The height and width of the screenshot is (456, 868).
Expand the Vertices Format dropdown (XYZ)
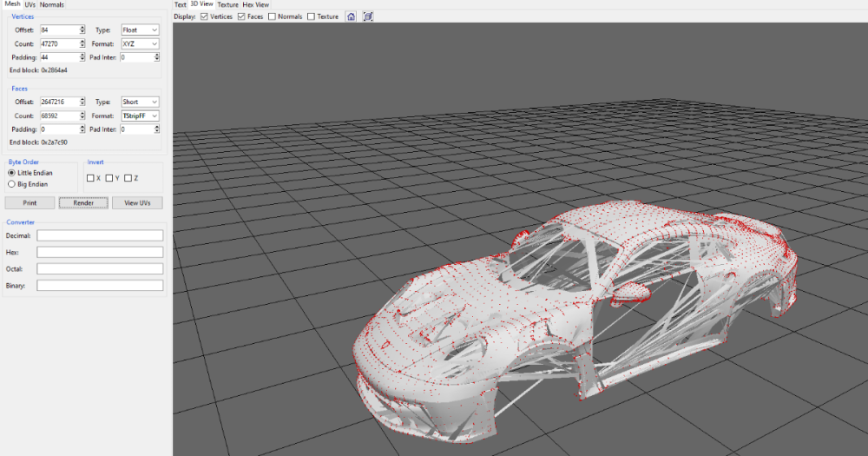click(140, 43)
